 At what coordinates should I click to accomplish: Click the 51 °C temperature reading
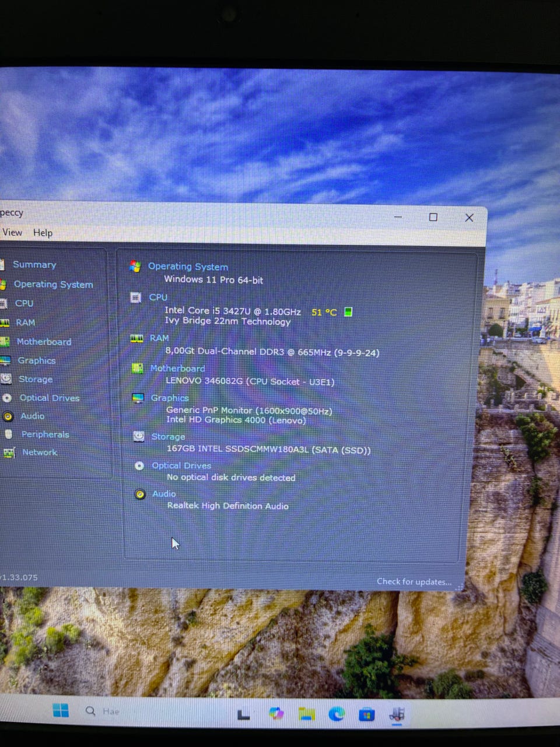pyautogui.click(x=324, y=312)
